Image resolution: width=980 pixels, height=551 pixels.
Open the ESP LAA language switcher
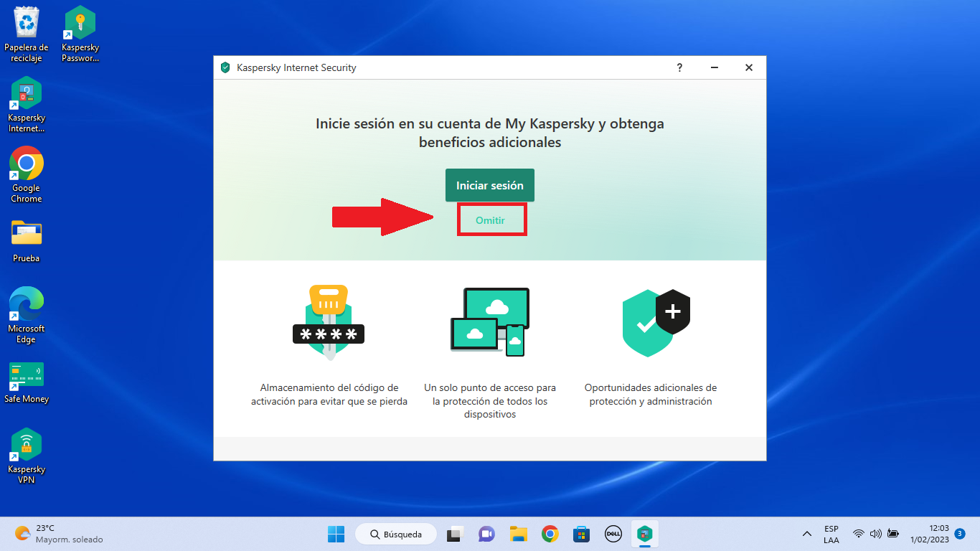point(831,534)
